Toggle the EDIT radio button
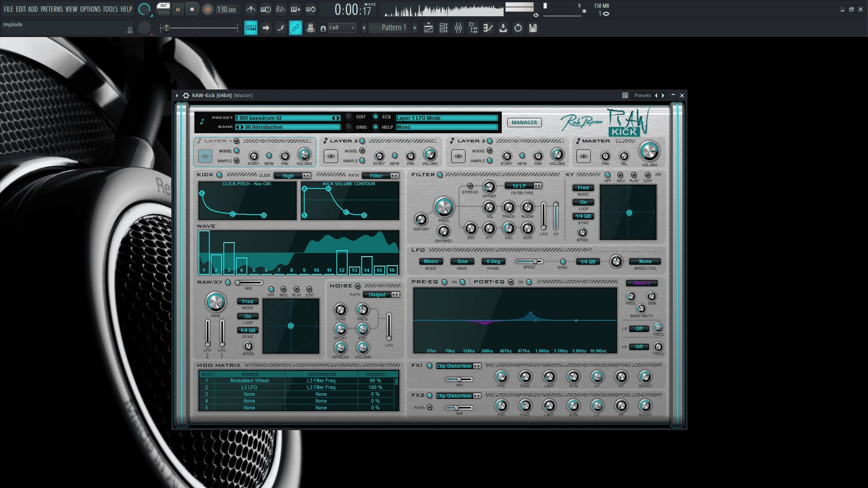The height and width of the screenshot is (488, 868). click(349, 117)
